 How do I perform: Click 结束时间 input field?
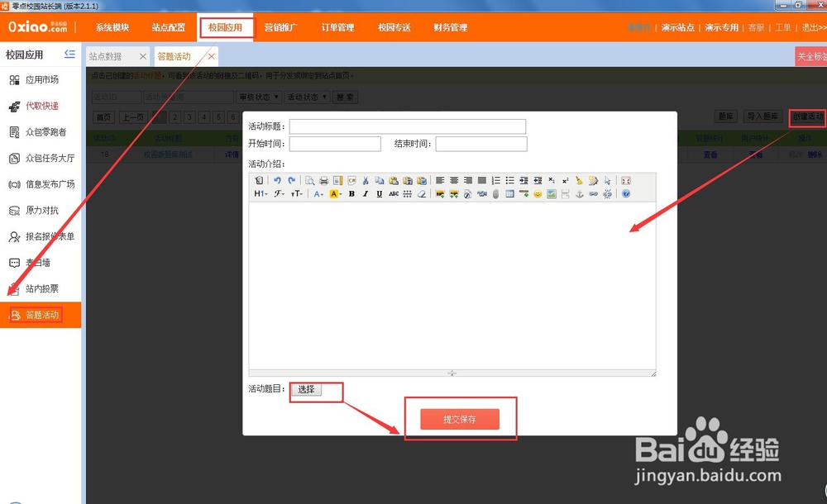tap(481, 144)
